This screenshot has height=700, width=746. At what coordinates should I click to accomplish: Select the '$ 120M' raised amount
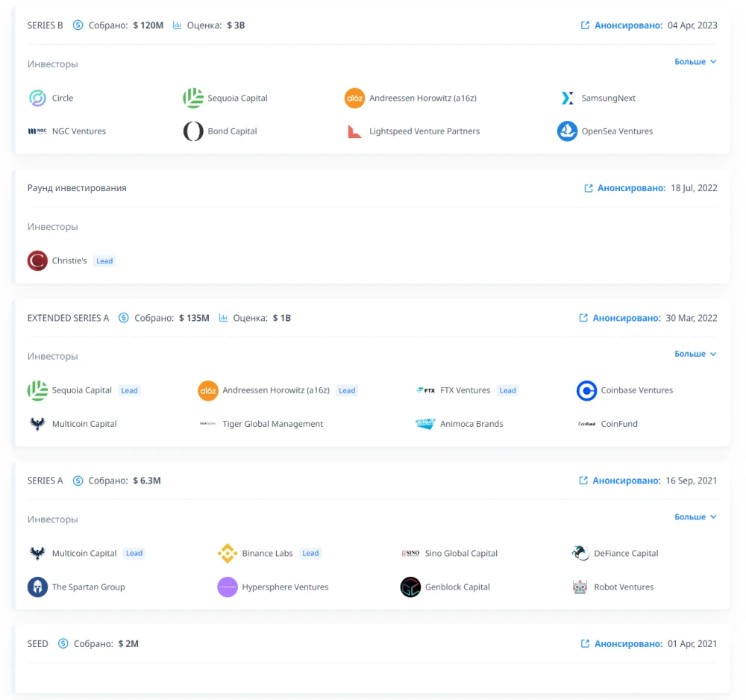point(148,25)
